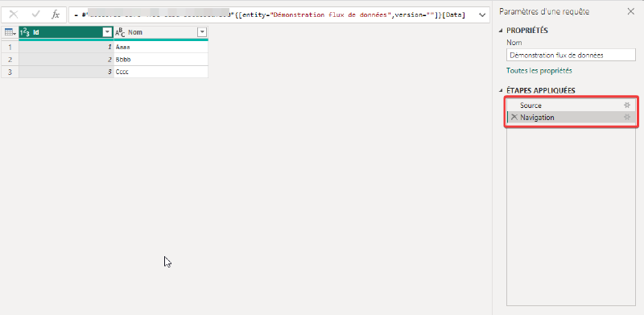Viewport: 644px width, 315px height.
Task: Click the cell containing Aaaa
Action: (x=161, y=47)
